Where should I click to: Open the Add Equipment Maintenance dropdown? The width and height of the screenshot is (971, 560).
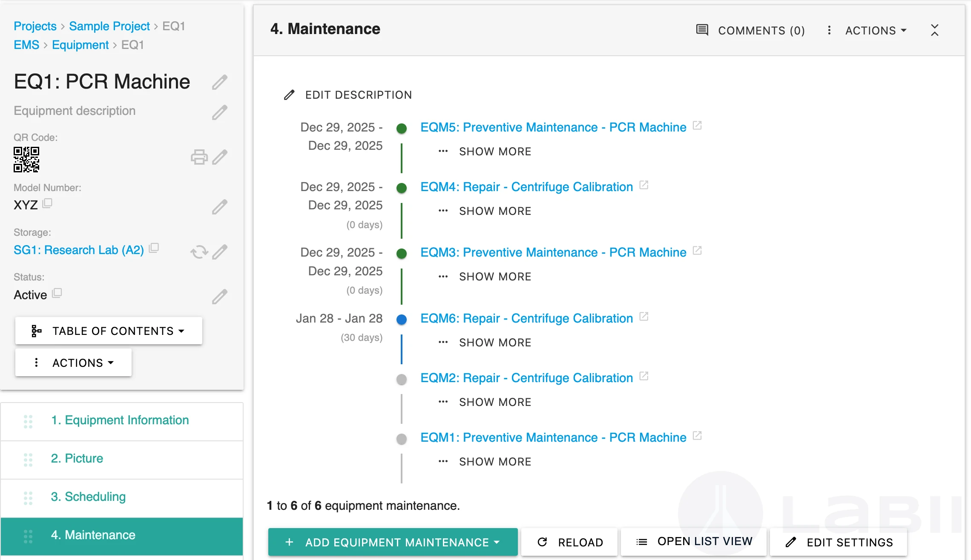(x=393, y=542)
